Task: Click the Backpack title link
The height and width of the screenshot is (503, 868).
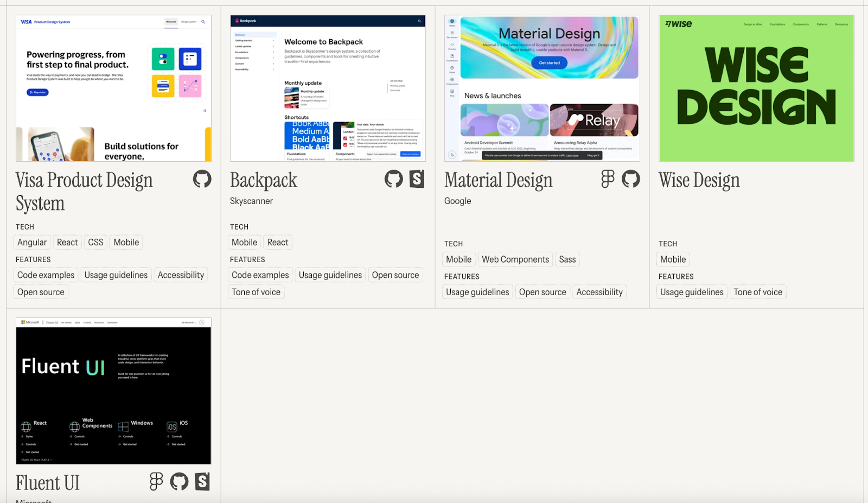Action: [x=264, y=181]
